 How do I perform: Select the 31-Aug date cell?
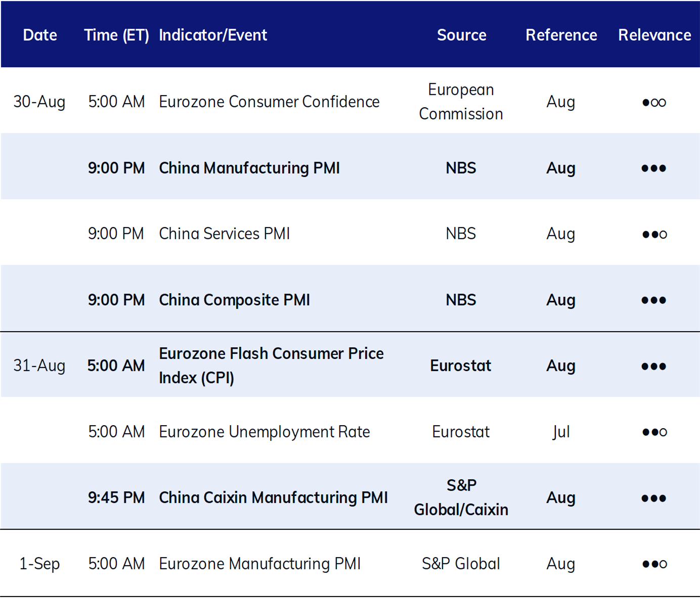click(39, 365)
